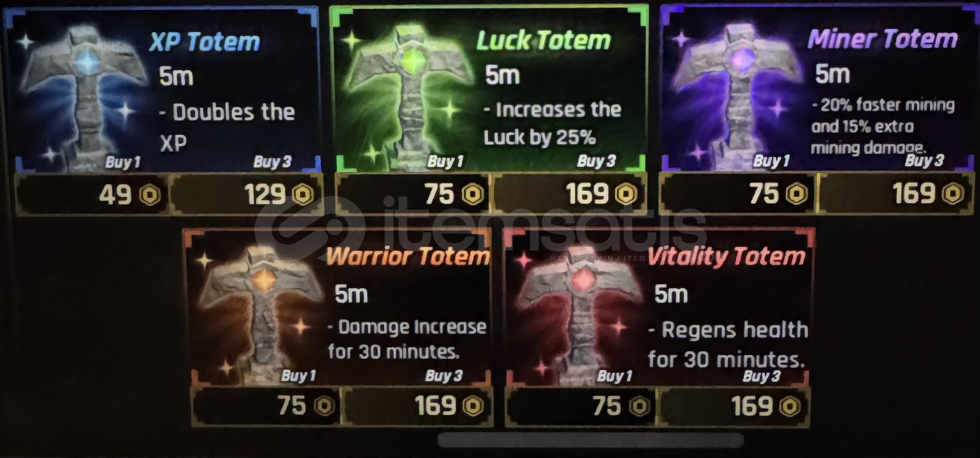Buy three Vitality Totems for 169

734,406
